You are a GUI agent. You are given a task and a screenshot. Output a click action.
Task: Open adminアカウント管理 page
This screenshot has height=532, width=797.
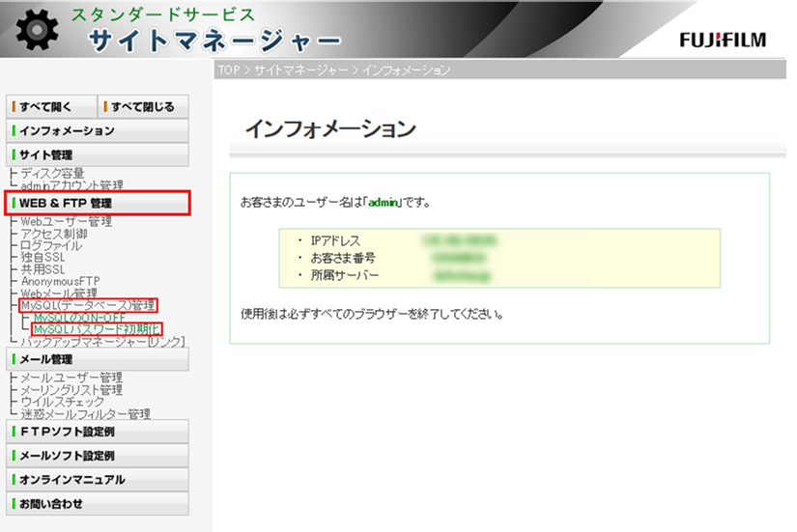tap(71, 185)
